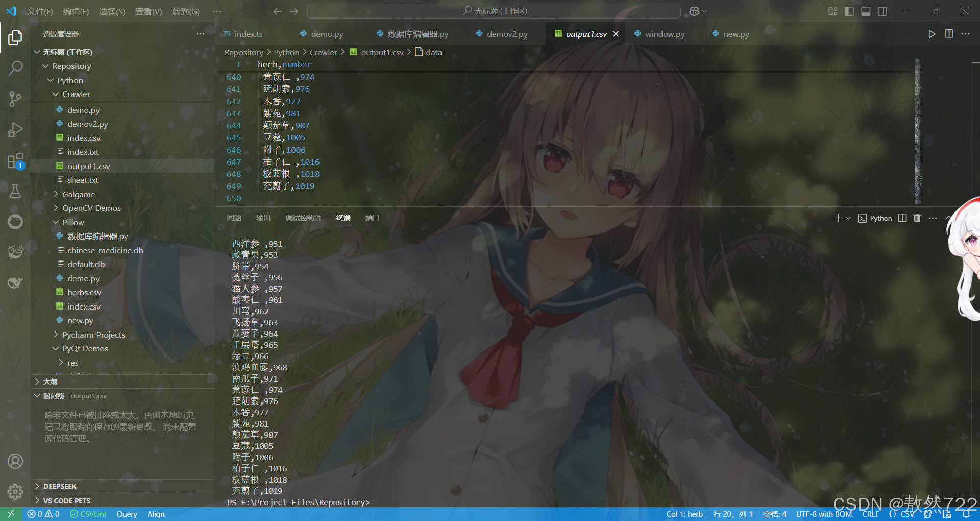
Task: Show errors and warnings count
Action: click(43, 514)
